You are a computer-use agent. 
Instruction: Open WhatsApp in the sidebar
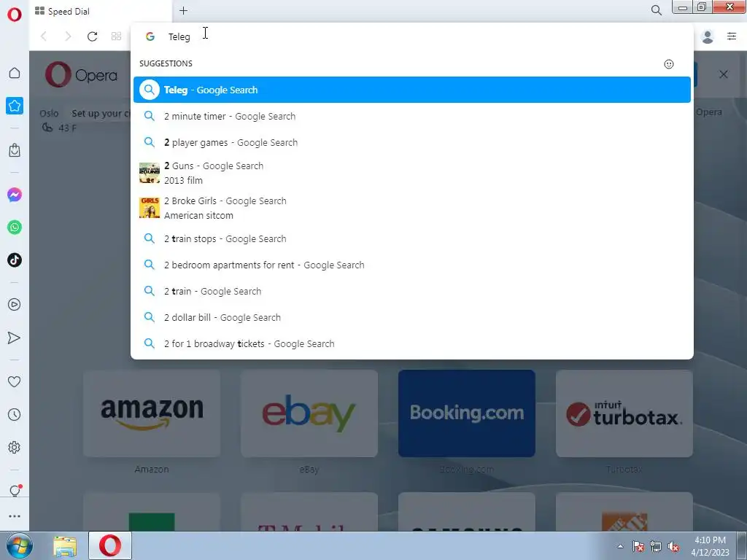pyautogui.click(x=15, y=227)
